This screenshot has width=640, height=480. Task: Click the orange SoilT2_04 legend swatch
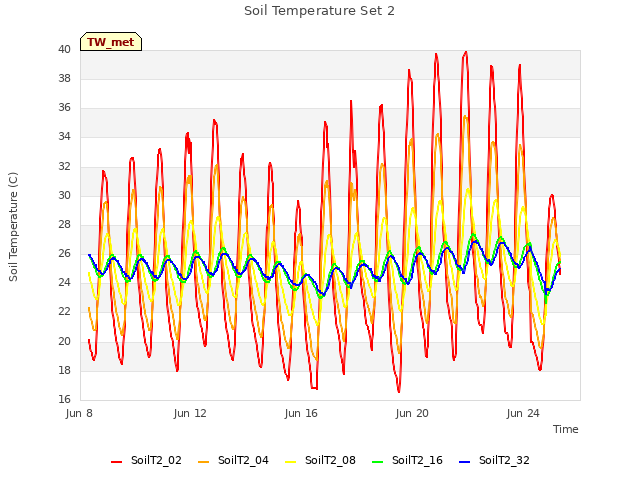coord(203,462)
